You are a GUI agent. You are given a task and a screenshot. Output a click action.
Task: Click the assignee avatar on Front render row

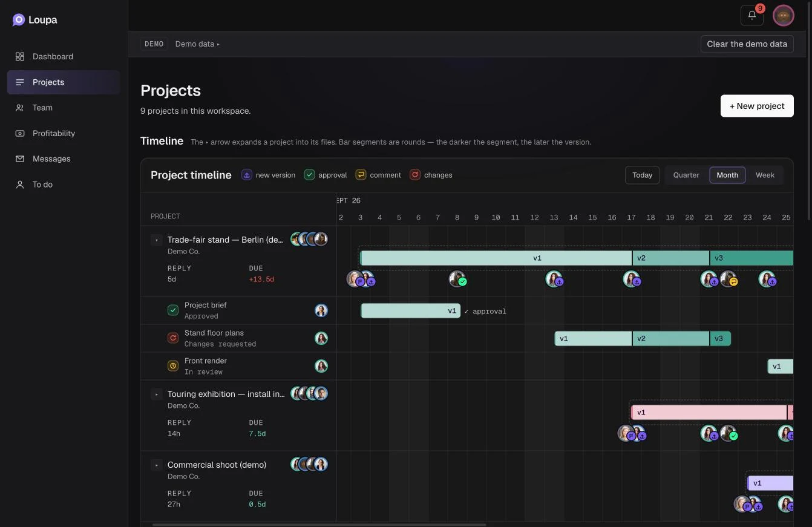point(321,366)
